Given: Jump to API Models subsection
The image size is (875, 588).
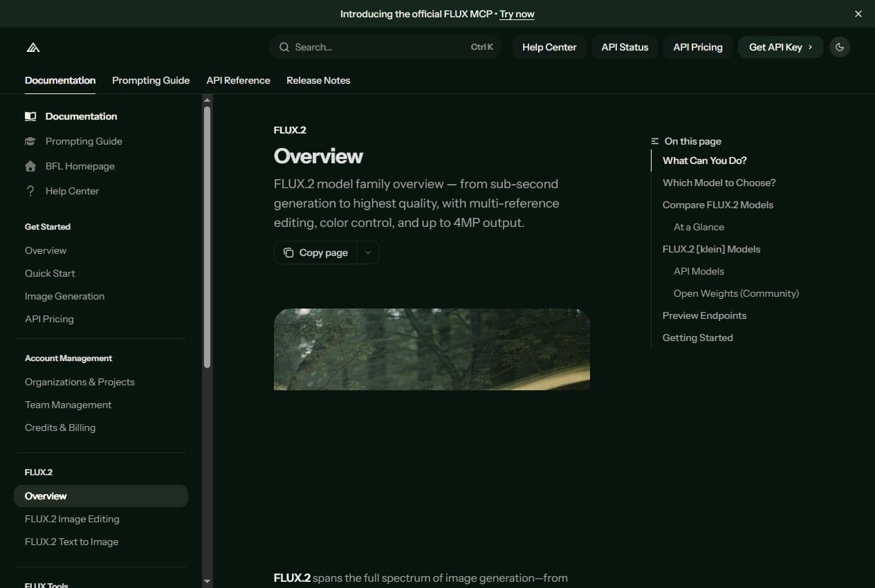Looking at the screenshot, I should click(699, 271).
